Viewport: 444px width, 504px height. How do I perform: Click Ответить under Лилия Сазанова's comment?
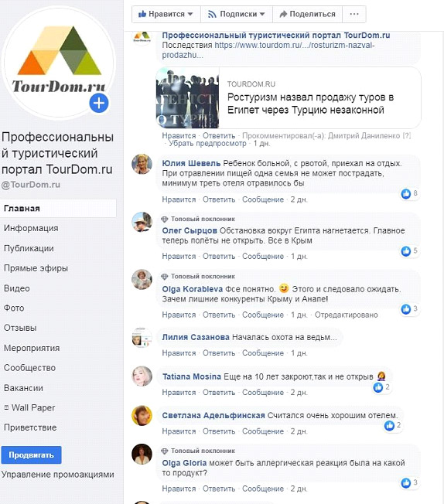(x=219, y=353)
